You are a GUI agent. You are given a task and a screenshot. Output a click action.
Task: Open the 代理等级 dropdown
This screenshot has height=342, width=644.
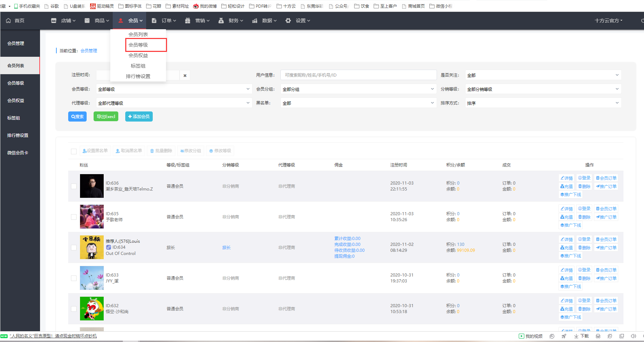(x=174, y=103)
